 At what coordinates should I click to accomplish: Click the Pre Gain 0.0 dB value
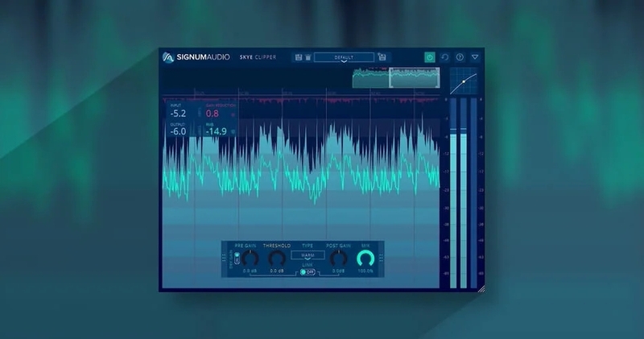coord(250,271)
